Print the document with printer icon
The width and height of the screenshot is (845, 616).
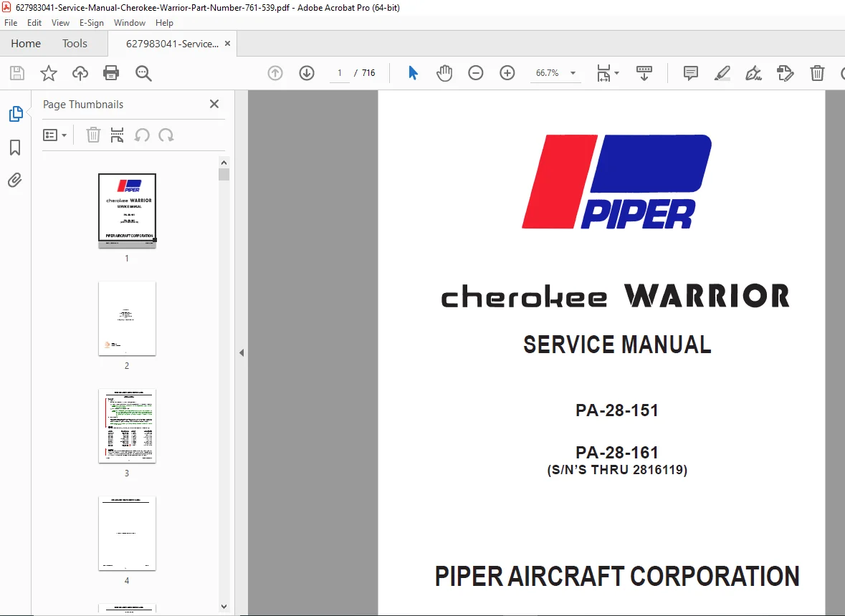[111, 73]
